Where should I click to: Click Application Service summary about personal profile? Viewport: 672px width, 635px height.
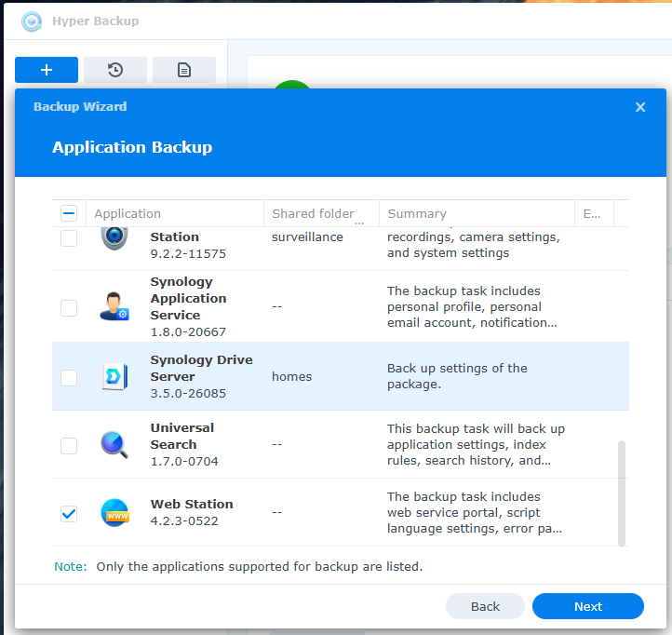[472, 306]
